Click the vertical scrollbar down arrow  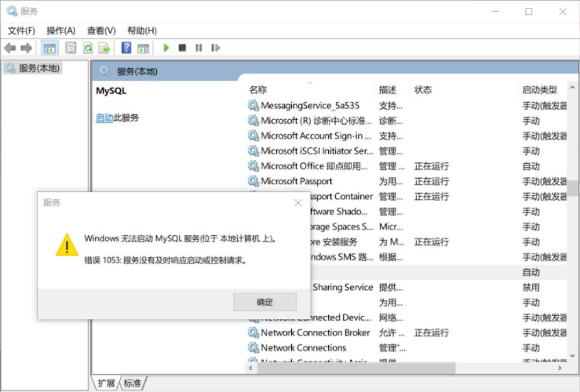click(572, 356)
